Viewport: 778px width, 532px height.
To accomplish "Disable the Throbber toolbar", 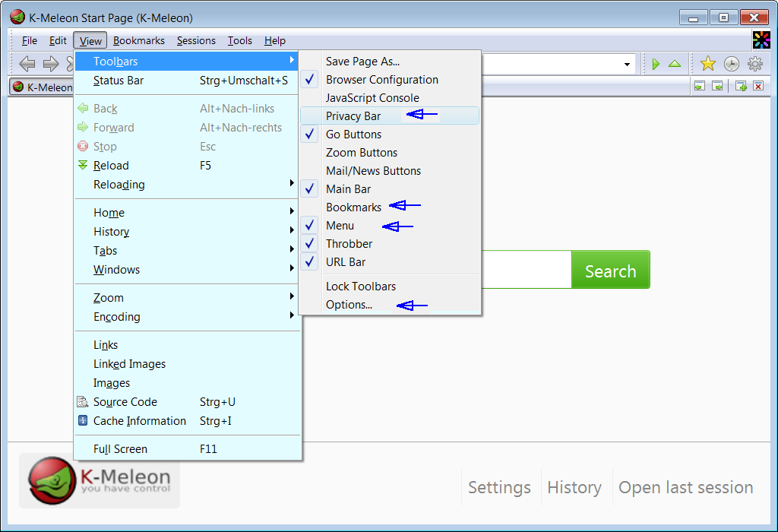I will (x=349, y=244).
